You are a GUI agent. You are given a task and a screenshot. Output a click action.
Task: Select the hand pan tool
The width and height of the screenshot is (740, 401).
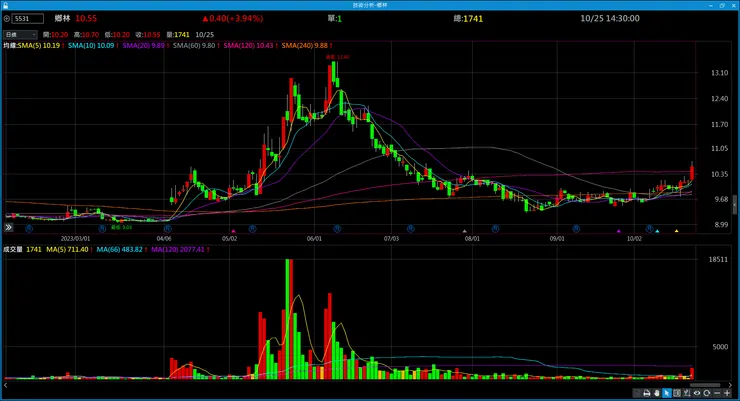click(656, 393)
